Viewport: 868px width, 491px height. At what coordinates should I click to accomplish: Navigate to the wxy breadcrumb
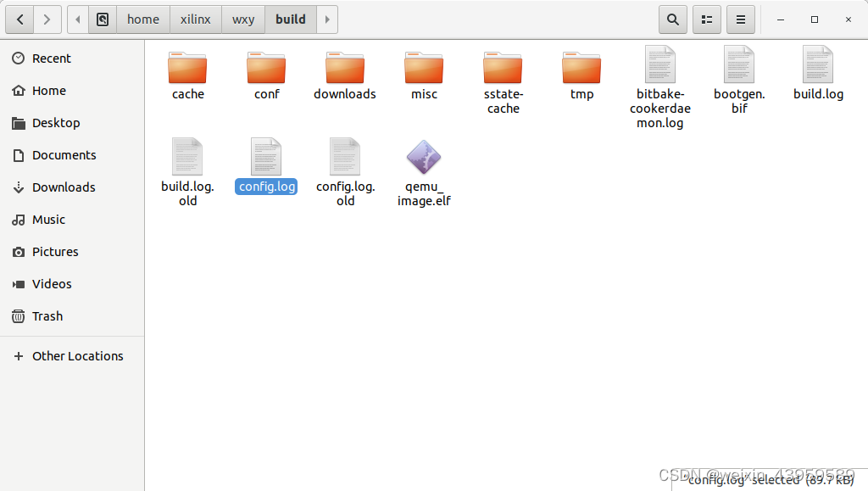(242, 19)
